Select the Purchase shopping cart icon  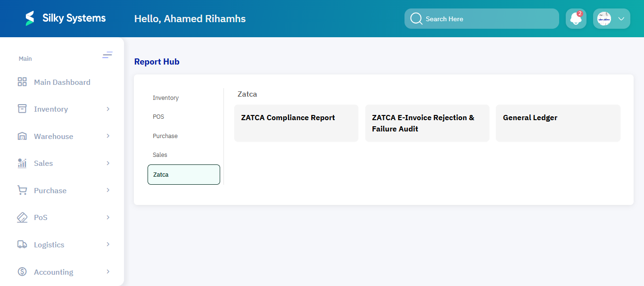coord(22,190)
